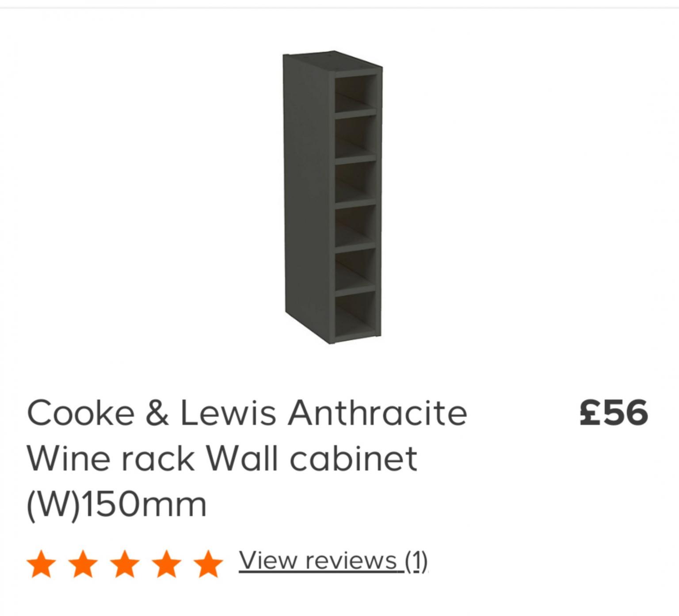Click the Wine rack Wall cabinet title line

(x=222, y=459)
